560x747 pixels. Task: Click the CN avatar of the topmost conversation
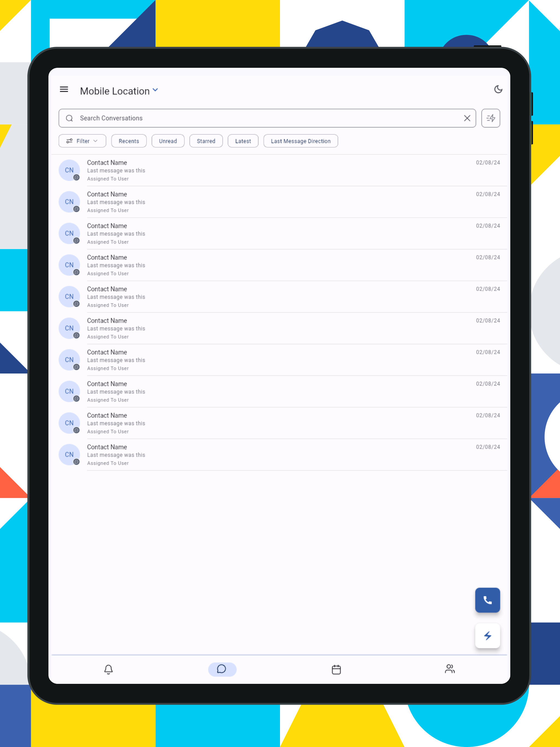pos(69,170)
